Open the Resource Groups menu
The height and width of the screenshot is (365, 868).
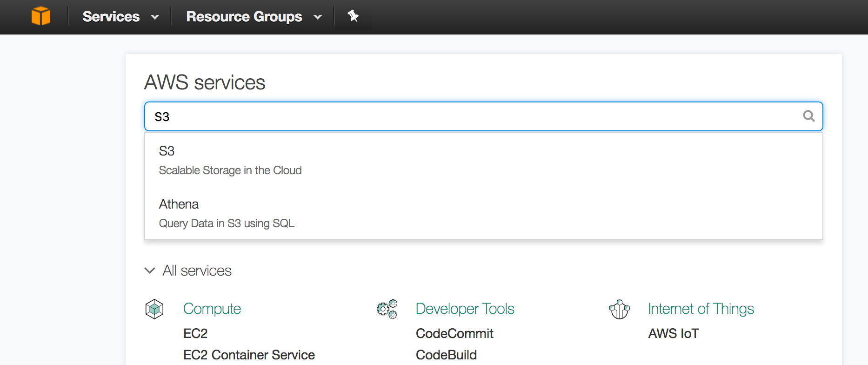click(x=254, y=17)
